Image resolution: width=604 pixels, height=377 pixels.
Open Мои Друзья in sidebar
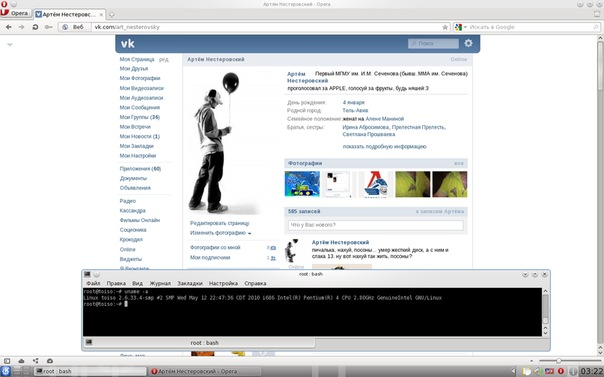coord(134,69)
